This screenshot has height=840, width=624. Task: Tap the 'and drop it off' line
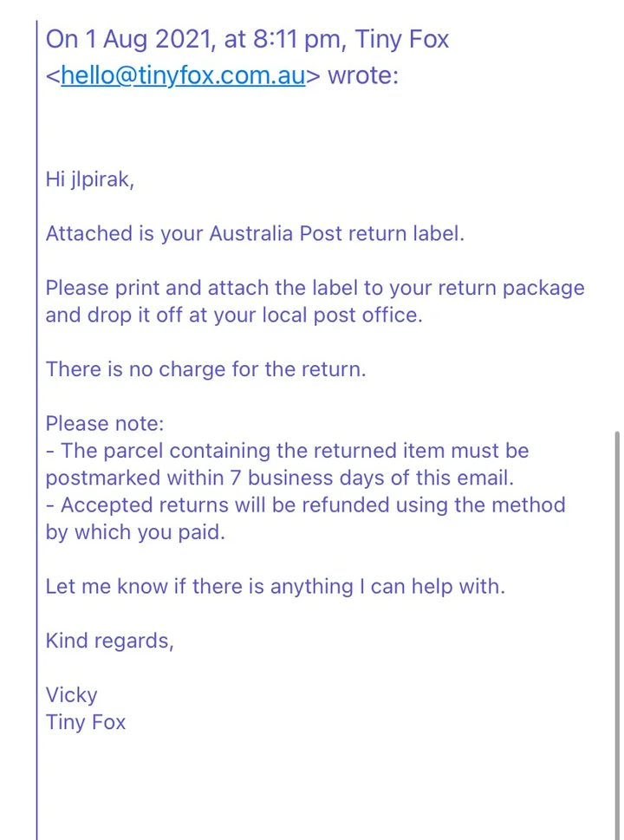click(x=234, y=315)
